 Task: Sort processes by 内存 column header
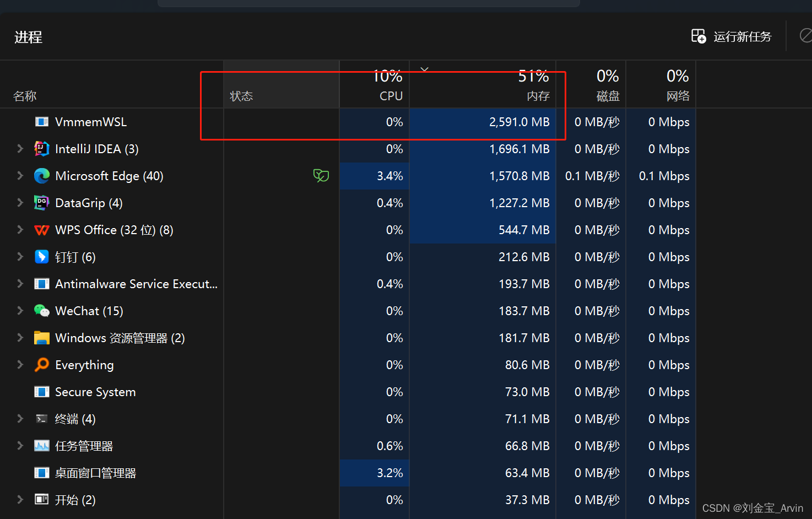click(x=483, y=84)
